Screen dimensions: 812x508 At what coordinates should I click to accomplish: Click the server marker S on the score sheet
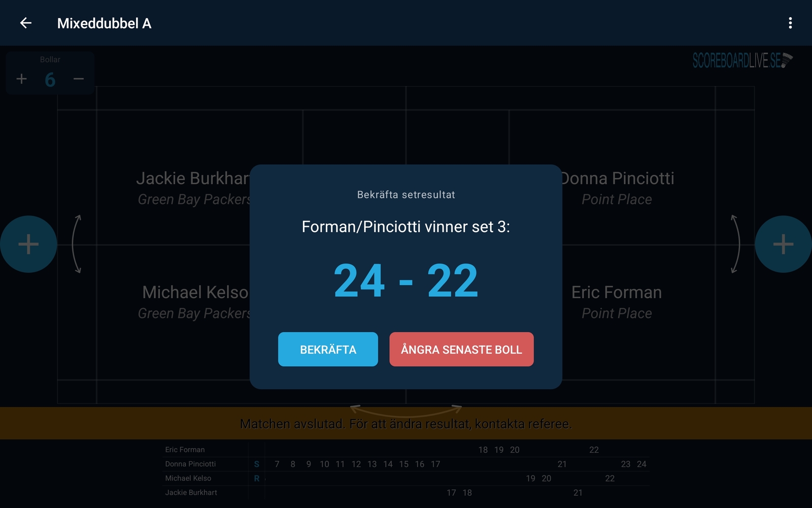(257, 464)
